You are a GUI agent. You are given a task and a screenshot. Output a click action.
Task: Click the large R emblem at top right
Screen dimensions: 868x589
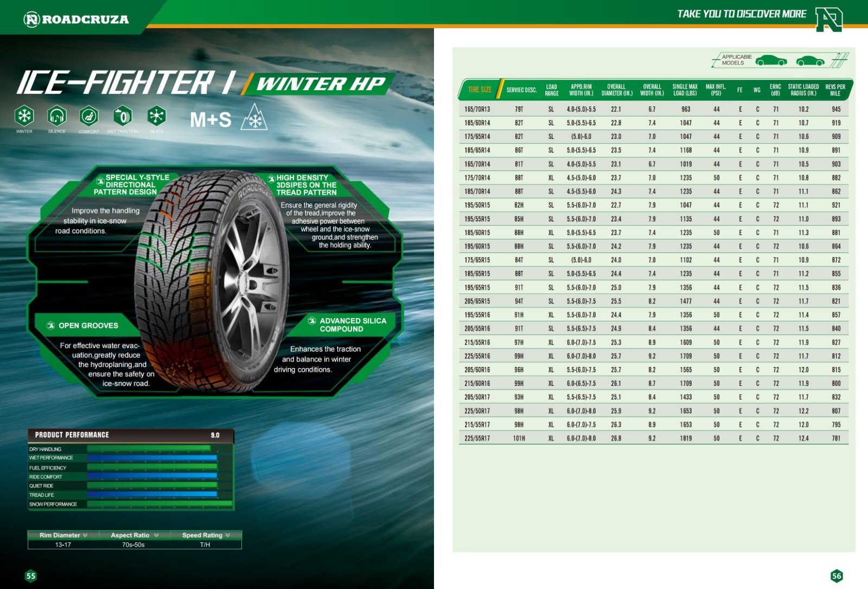(828, 19)
